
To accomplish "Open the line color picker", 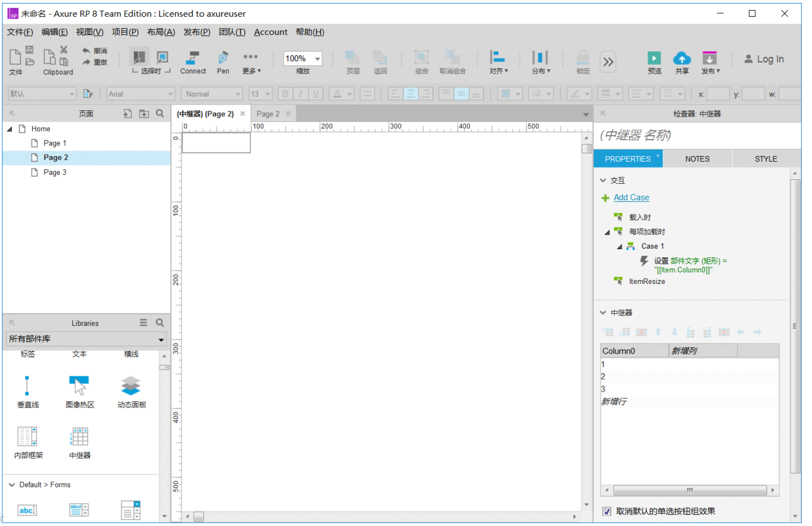I will click(x=579, y=94).
